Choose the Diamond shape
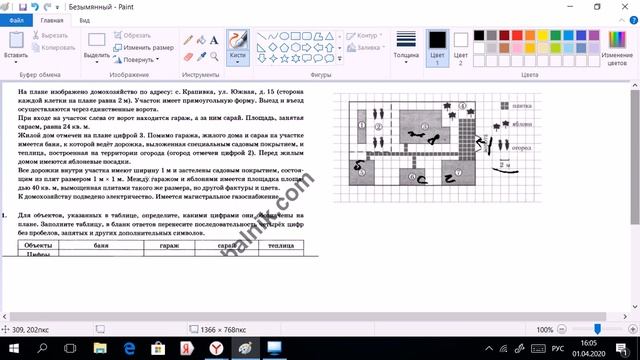 273,47
